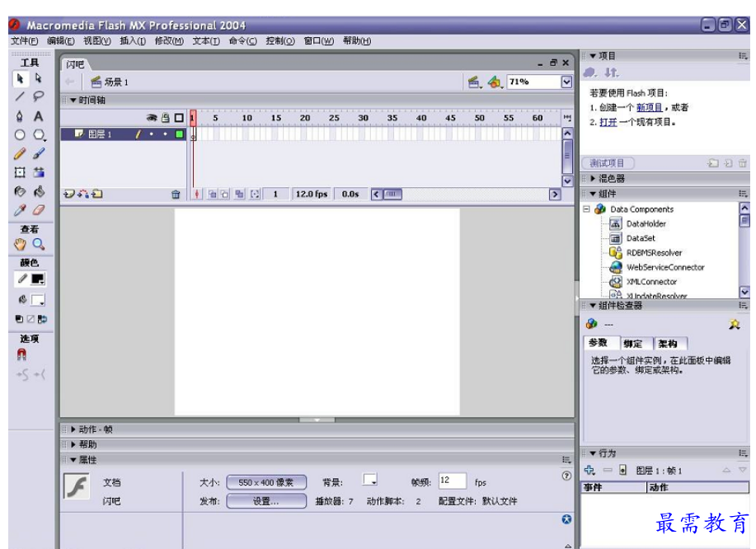The width and height of the screenshot is (756, 549).
Task: Select the Eraser tool
Action: [39, 210]
